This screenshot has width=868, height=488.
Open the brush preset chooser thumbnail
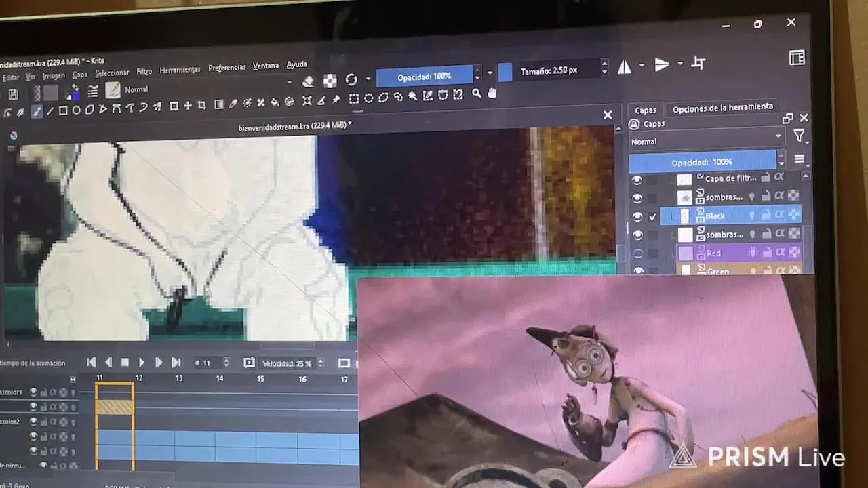point(113,89)
